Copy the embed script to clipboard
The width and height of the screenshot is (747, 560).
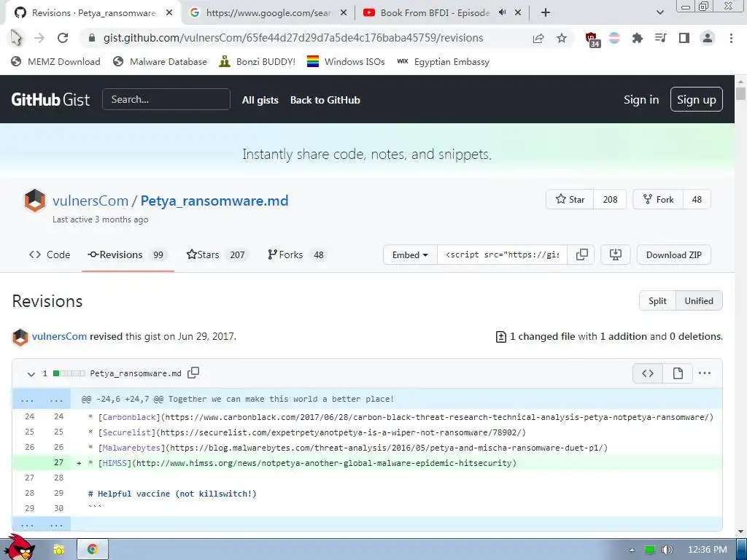[581, 254]
